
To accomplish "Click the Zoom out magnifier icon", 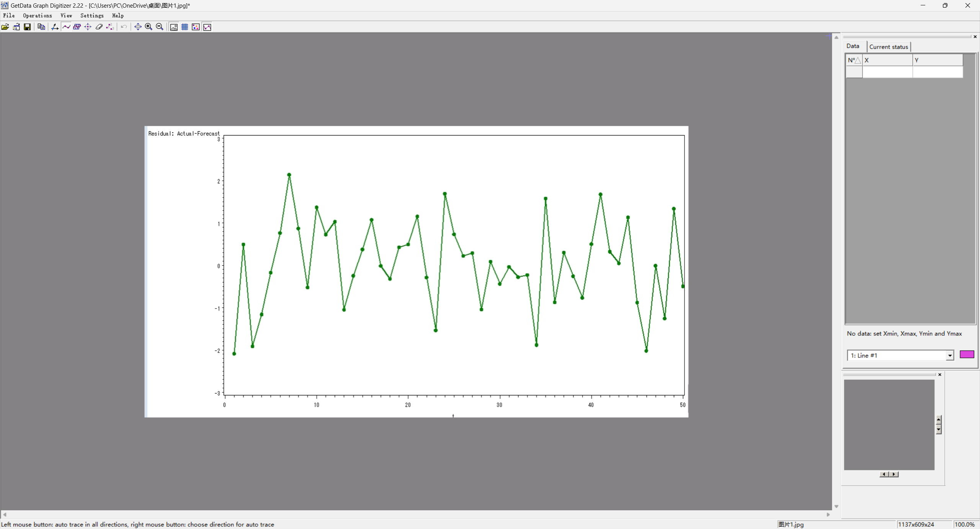I will coord(160,27).
